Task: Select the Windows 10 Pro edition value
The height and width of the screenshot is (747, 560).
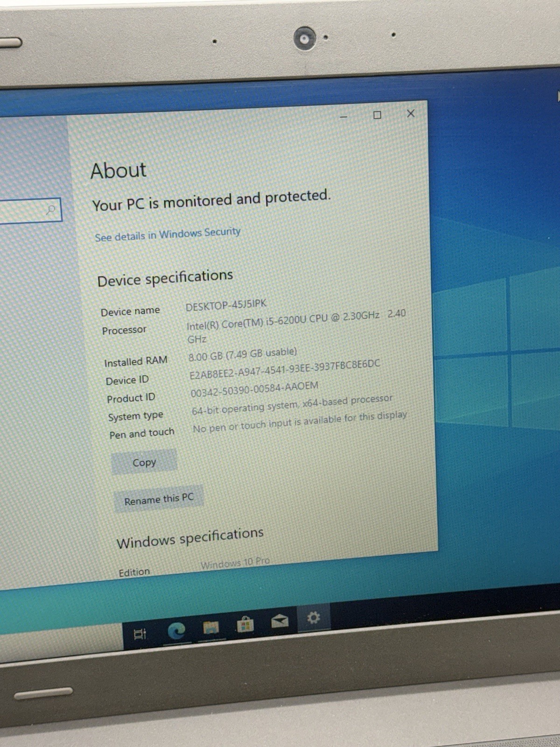Action: click(x=235, y=563)
